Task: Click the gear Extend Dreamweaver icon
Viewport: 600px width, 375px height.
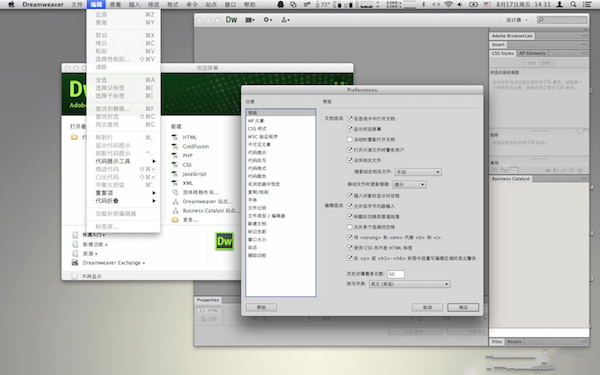Action: coord(267,20)
